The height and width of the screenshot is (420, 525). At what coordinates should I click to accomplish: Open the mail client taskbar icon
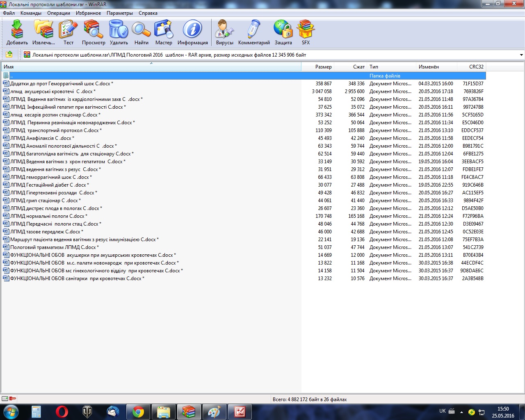pos(113,412)
